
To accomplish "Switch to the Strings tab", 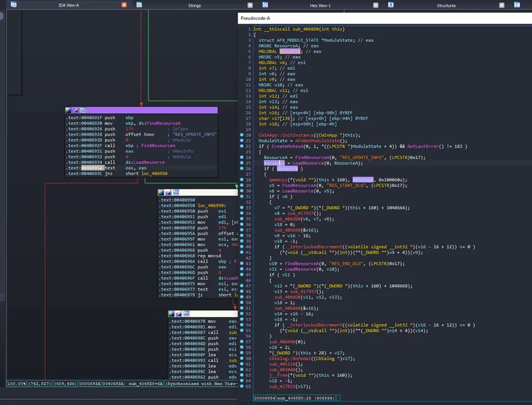I will coord(193,4).
